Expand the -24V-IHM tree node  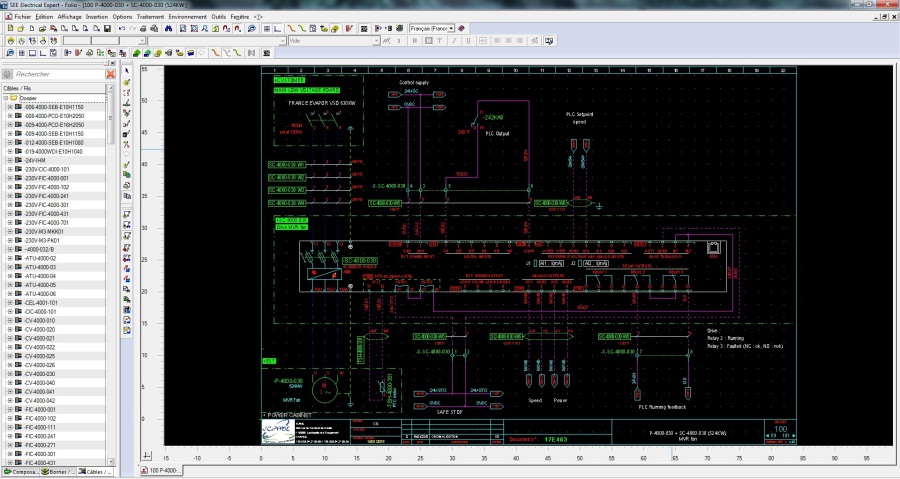click(x=9, y=160)
